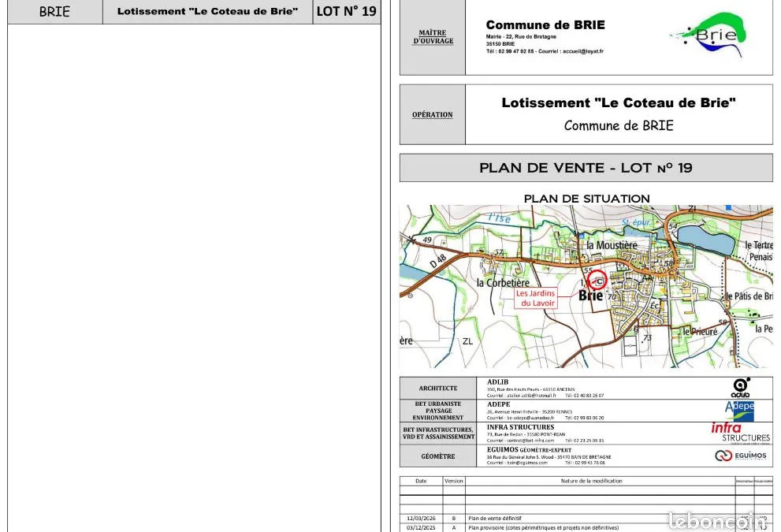Viewport: 781px width, 532px height.
Task: Click the Les Jardins du Lavoir label
Action: click(535, 298)
